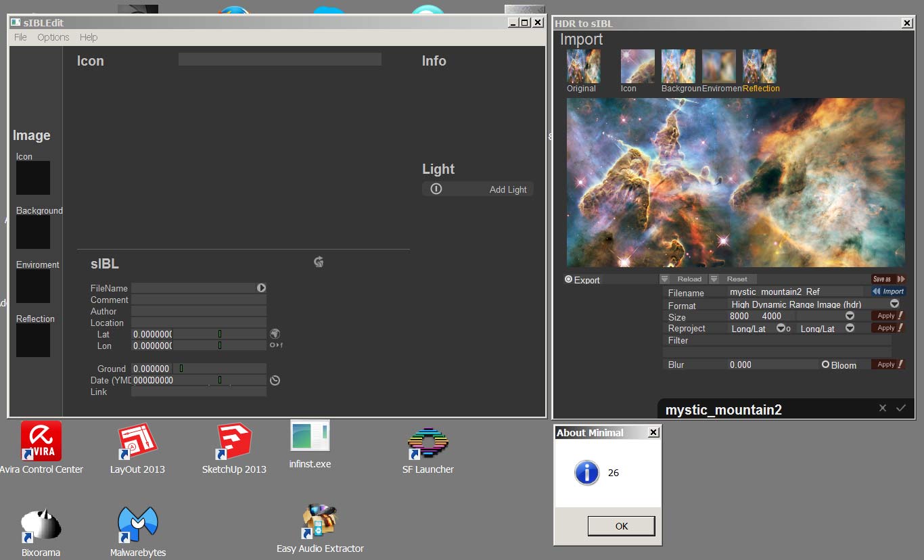Click the Comment input field
The width and height of the screenshot is (924, 560).
199,300
